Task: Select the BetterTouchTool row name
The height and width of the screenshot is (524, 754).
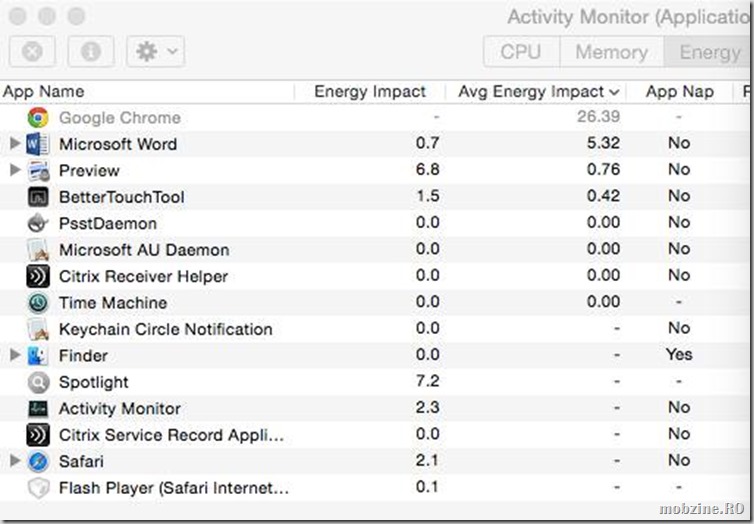Action: click(122, 197)
